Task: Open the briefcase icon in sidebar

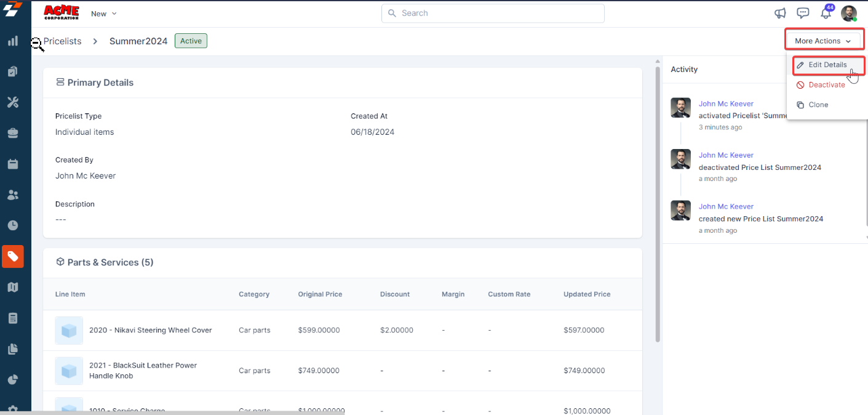Action: coord(12,133)
